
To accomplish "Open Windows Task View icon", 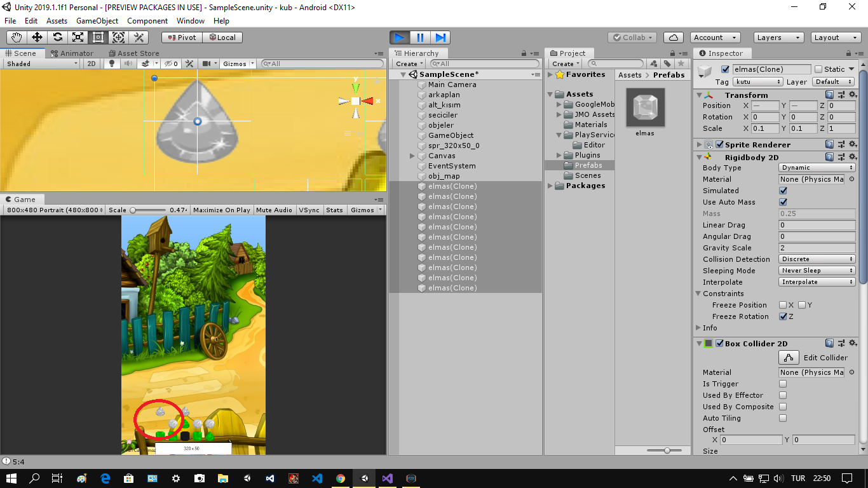I will coord(57,478).
